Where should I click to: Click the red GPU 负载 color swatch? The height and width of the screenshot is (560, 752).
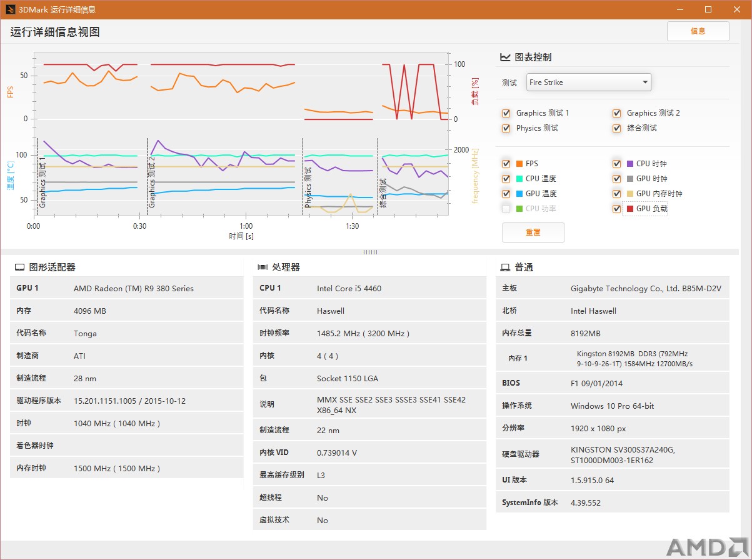(x=629, y=209)
